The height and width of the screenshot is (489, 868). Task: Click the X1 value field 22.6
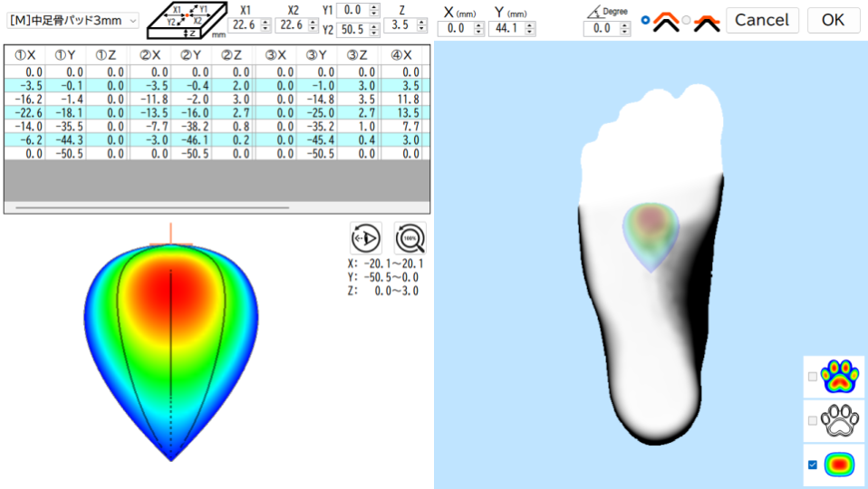(x=244, y=24)
